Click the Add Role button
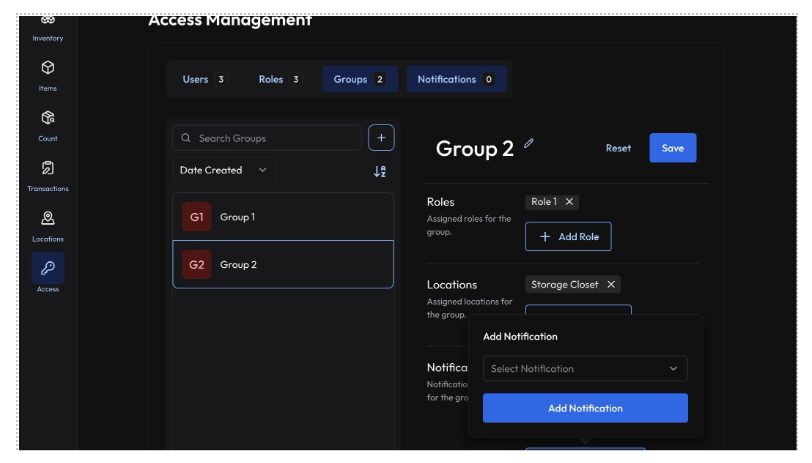The image size is (812, 463). [x=568, y=237]
